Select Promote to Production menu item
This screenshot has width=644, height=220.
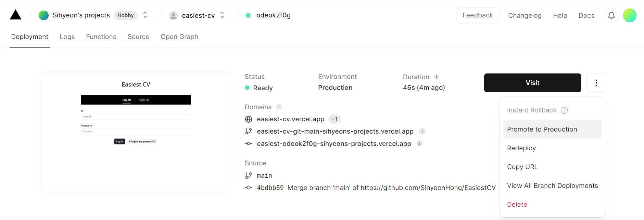point(552,129)
